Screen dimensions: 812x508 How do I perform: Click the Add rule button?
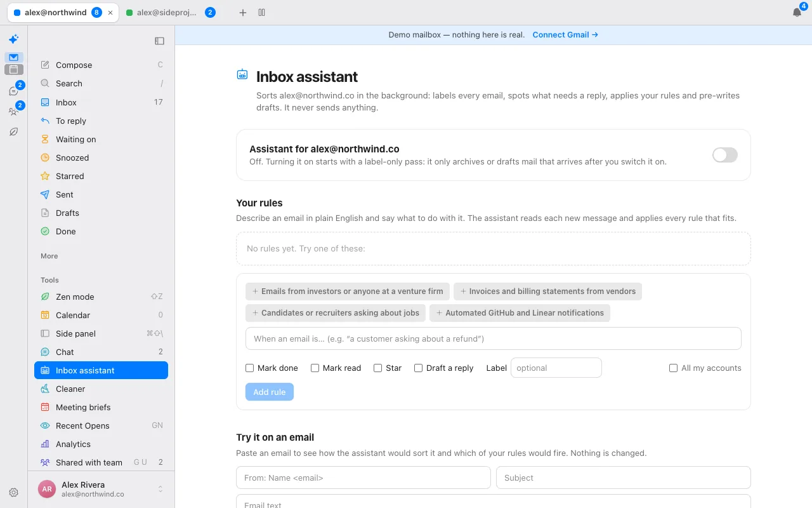(x=270, y=392)
